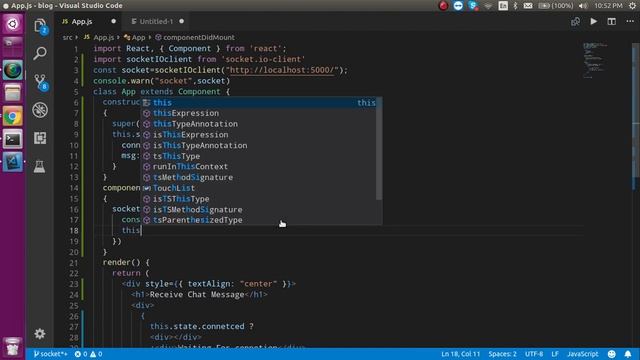The height and width of the screenshot is (360, 640).
Task: Open Ubuntu Dash home icon
Action: [x=13, y=24]
